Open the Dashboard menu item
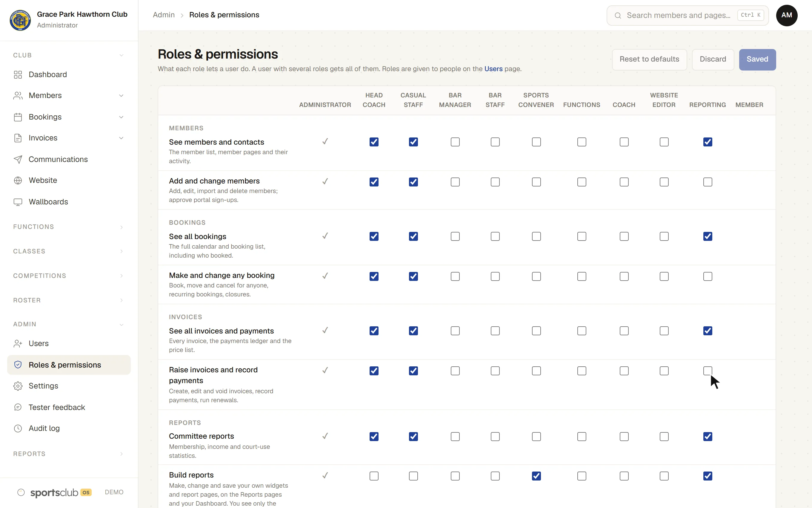Image resolution: width=812 pixels, height=508 pixels. [68, 75]
